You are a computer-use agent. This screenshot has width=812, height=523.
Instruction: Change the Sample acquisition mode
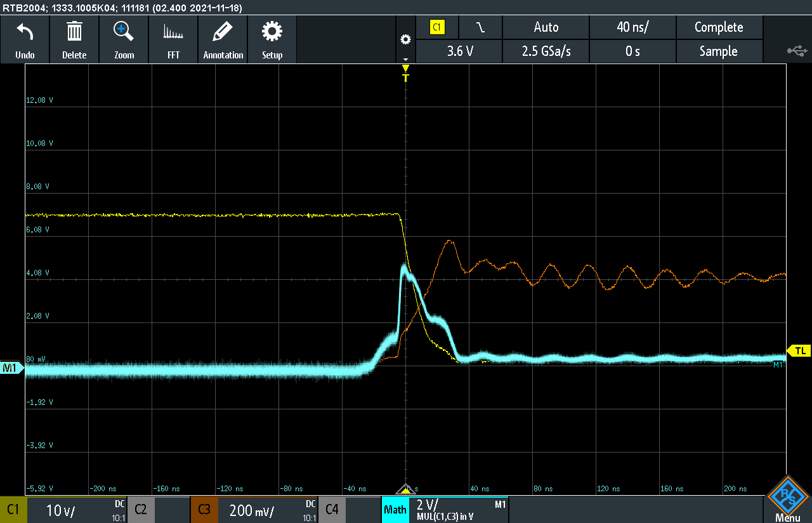pyautogui.click(x=719, y=51)
